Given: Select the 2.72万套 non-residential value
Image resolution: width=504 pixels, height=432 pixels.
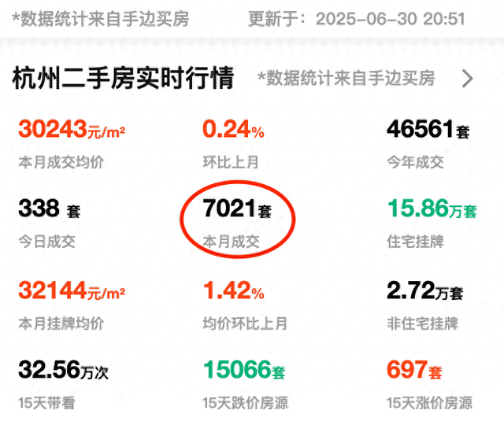Looking at the screenshot, I should tap(425, 290).
